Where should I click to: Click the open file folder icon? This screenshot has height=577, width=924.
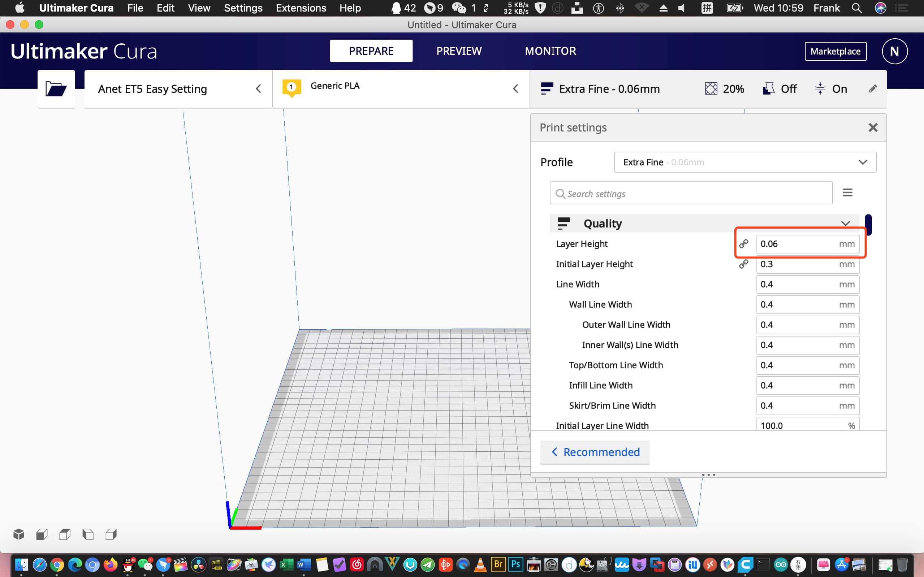coord(56,89)
